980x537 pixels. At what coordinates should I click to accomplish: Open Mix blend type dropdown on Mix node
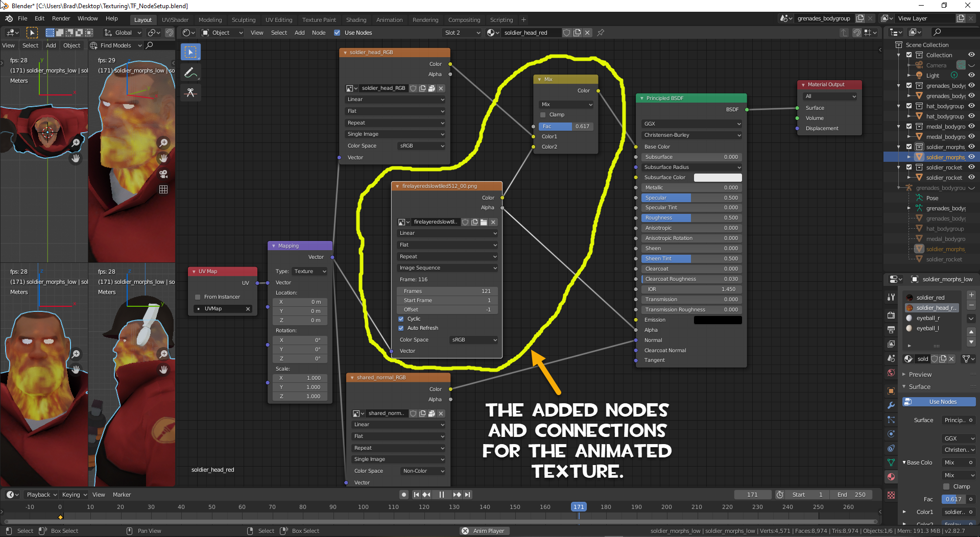(566, 105)
